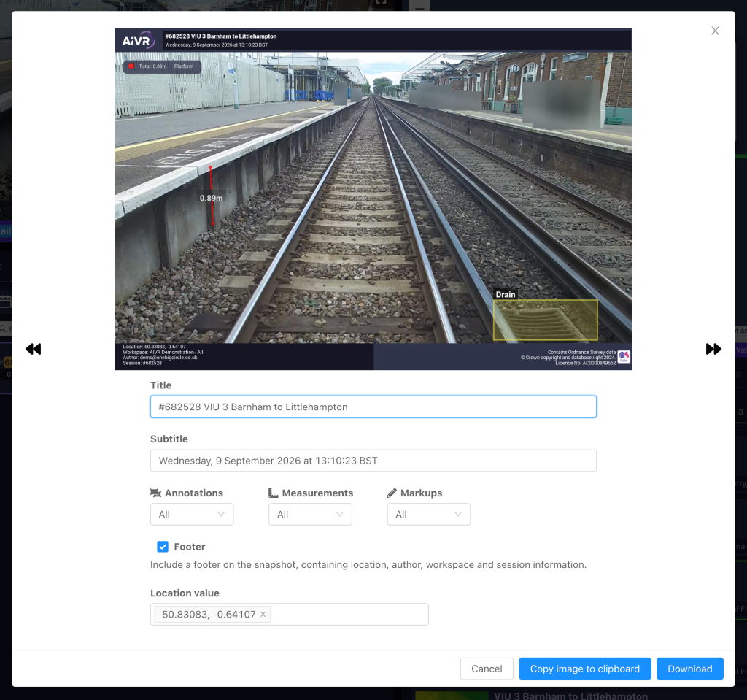Click the railway snapshot preview image

tap(373, 199)
